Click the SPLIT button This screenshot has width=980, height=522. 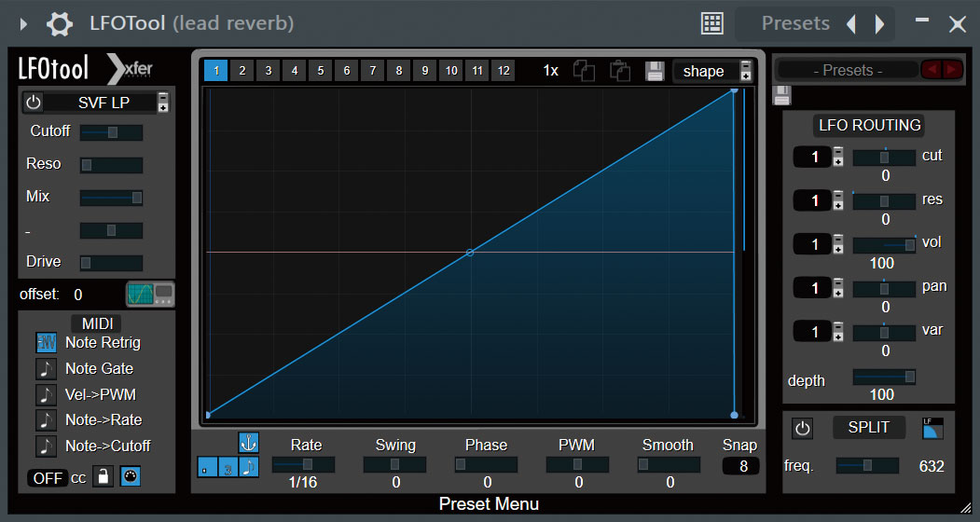[x=869, y=428]
